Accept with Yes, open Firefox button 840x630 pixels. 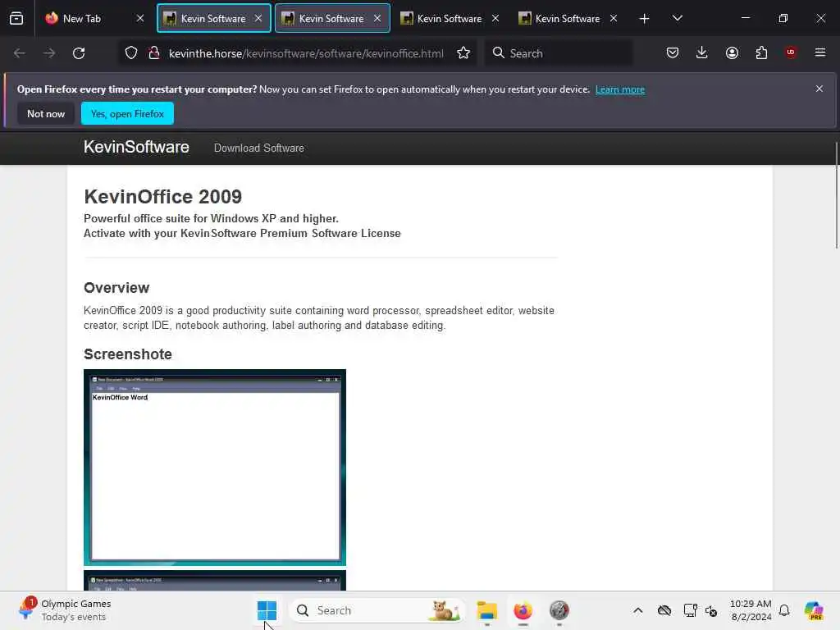[x=127, y=113]
